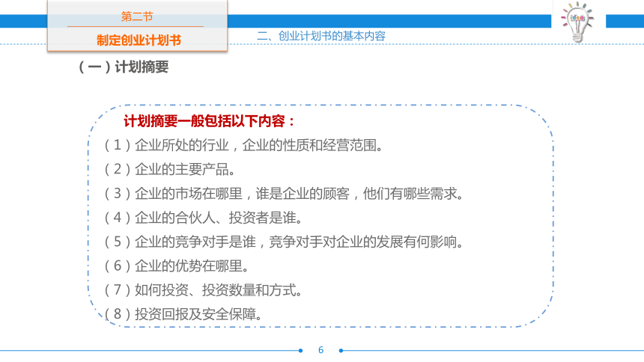Click item (5) 企业的竞争对手是谁 line

[x=284, y=242]
